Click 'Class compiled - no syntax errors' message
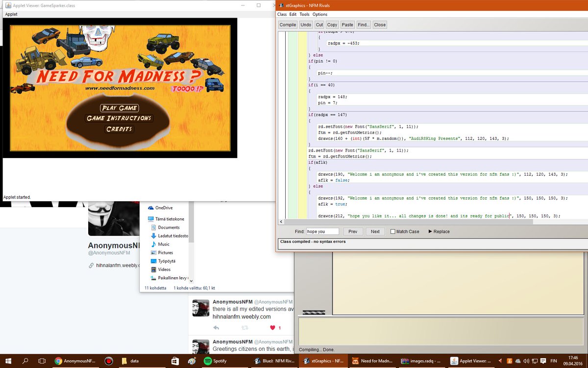 coord(313,241)
